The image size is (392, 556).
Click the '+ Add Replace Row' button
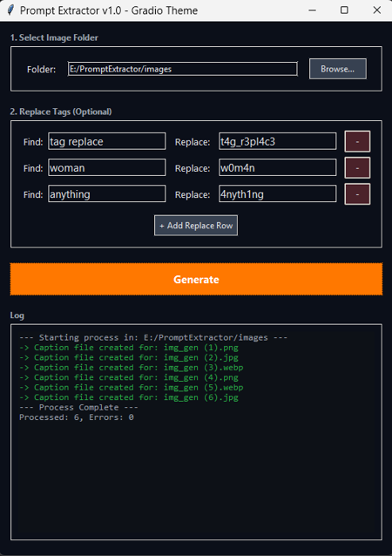point(196,226)
